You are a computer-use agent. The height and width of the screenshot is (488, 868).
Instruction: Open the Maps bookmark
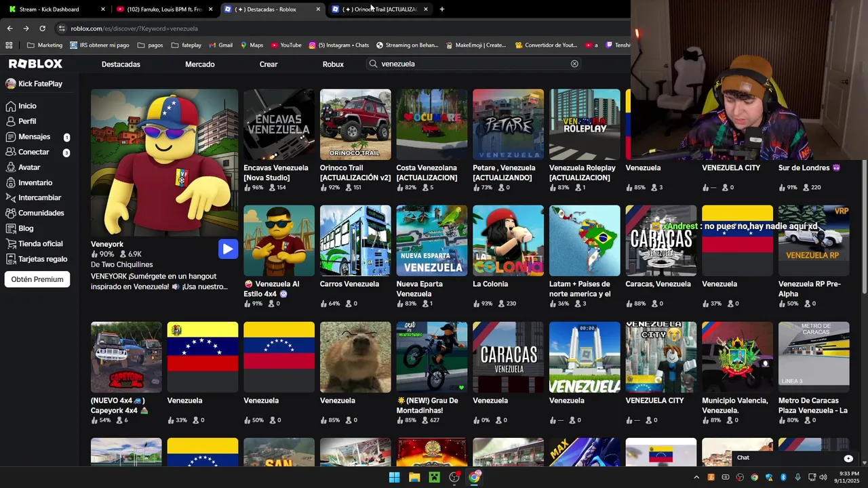tap(251, 45)
